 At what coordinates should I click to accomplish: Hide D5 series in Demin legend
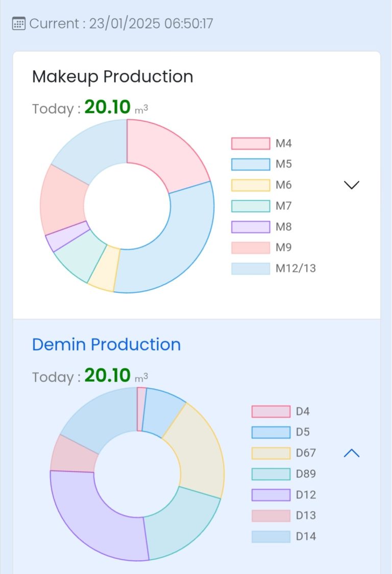pos(271,432)
